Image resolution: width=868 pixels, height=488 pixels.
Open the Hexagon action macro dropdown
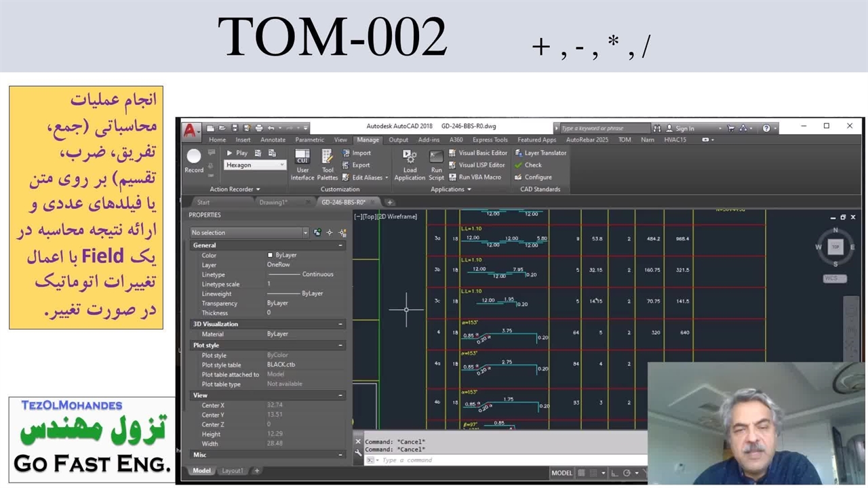point(282,165)
